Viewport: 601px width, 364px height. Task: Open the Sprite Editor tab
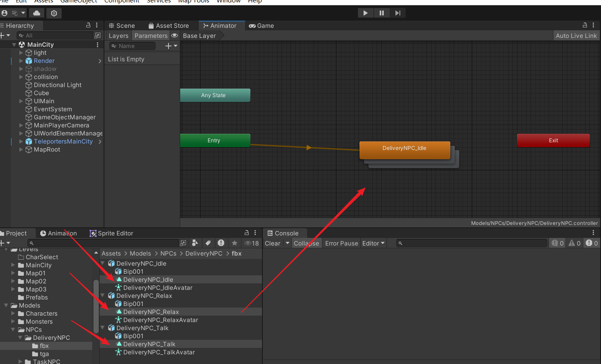[x=111, y=233]
